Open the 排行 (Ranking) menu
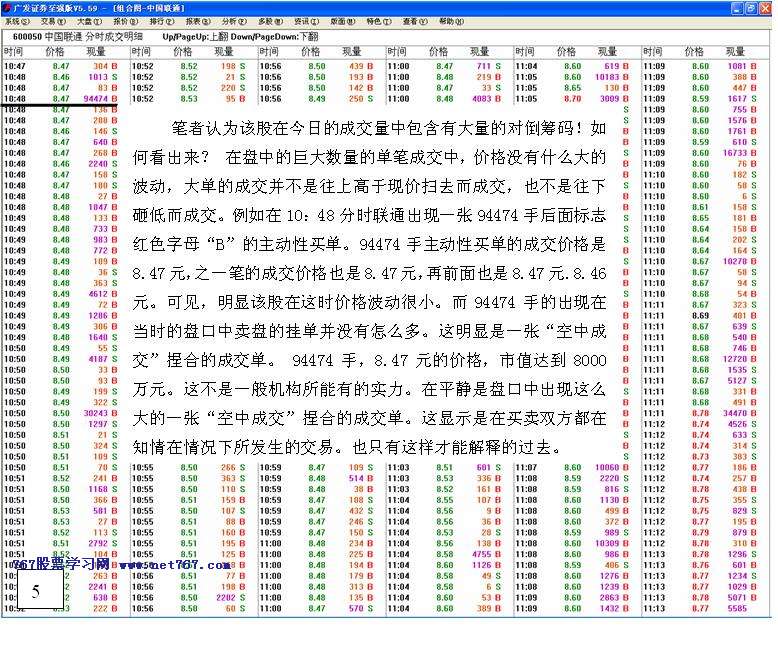 click(161, 21)
